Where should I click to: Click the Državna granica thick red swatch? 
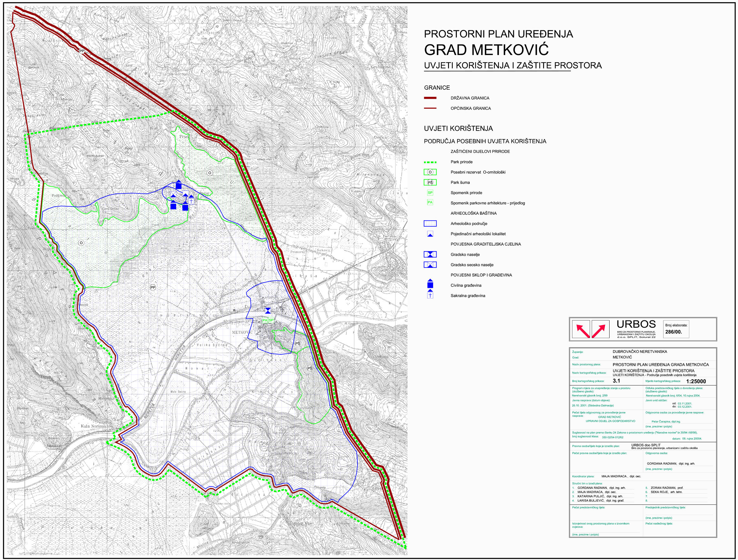click(x=430, y=98)
